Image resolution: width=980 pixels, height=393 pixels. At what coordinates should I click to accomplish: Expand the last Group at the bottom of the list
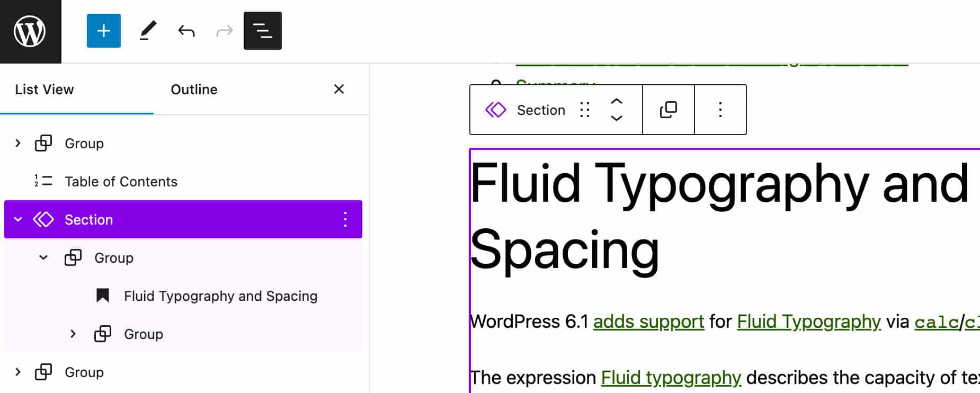click(x=18, y=372)
